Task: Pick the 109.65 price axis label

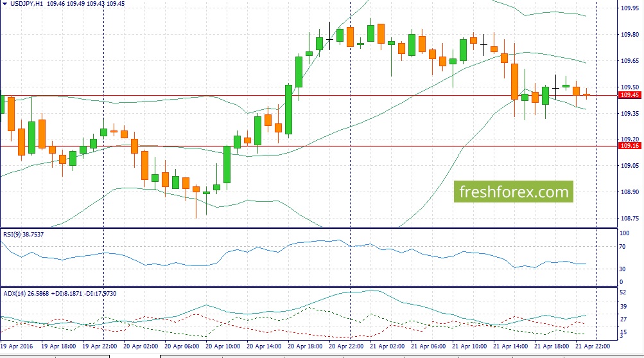Action: pos(629,61)
